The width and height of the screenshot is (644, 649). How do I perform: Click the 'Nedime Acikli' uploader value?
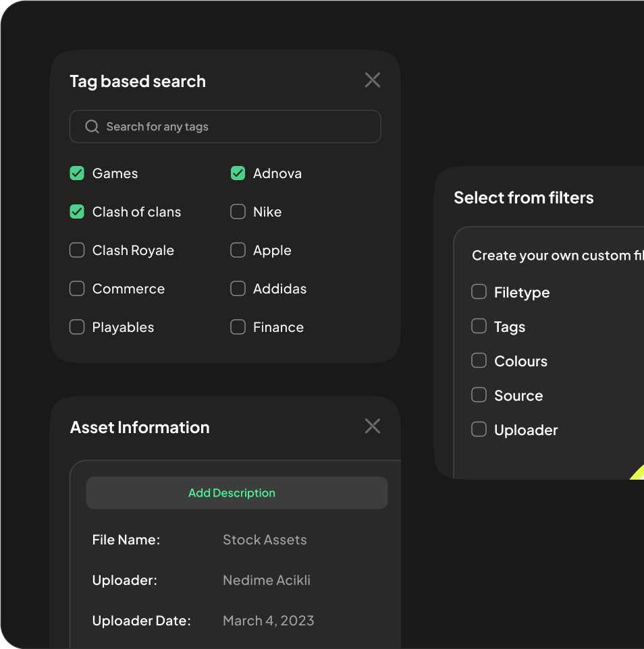pos(267,580)
